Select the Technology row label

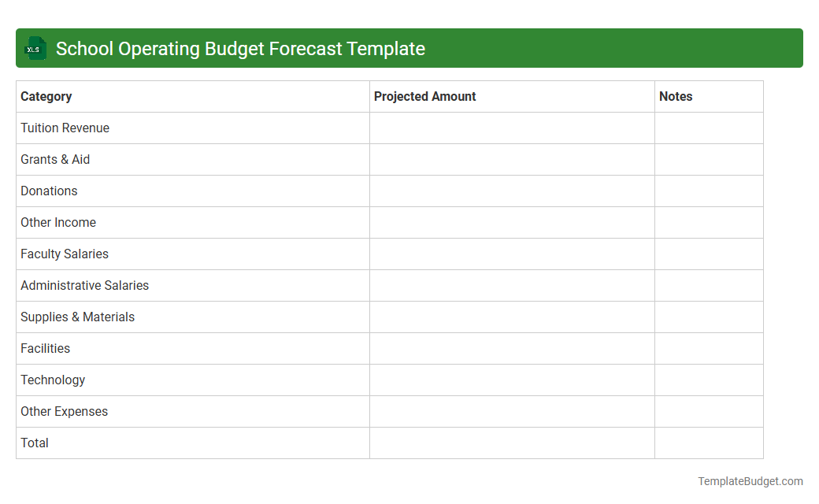coord(53,380)
